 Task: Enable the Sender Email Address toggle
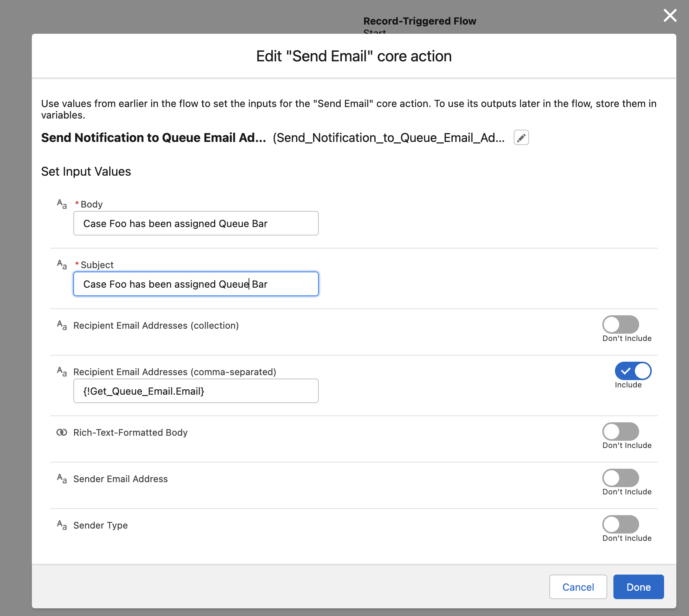(620, 478)
